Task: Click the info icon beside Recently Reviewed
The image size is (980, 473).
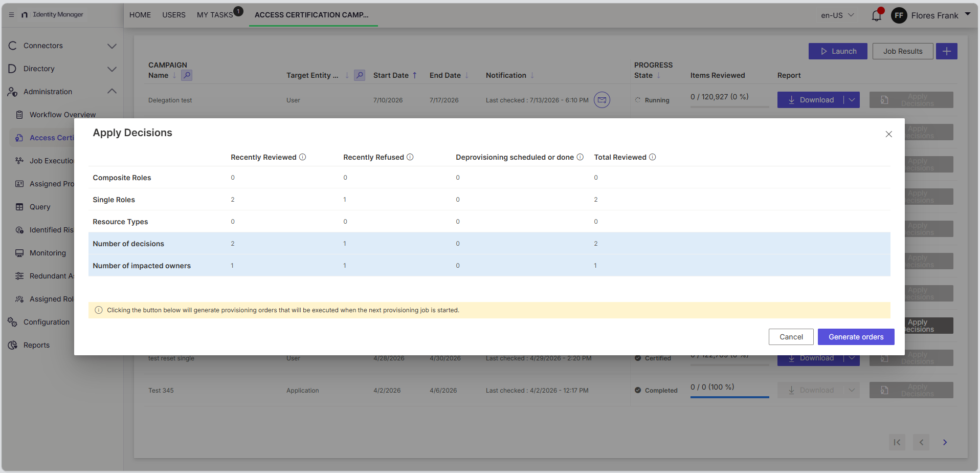Action: 303,157
